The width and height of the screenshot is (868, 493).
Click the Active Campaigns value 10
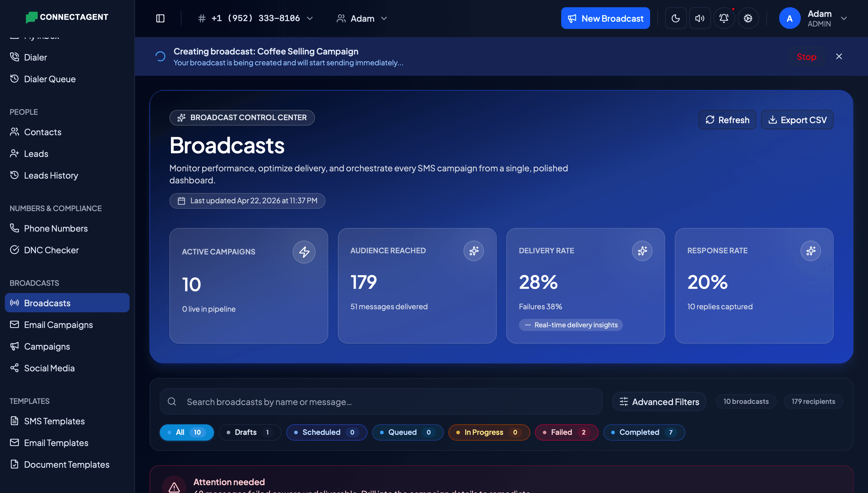191,284
